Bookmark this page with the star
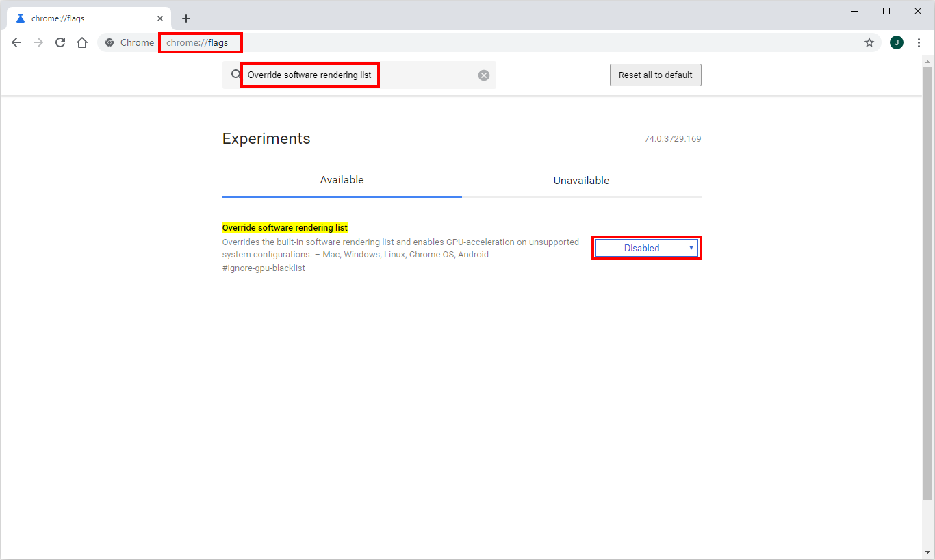This screenshot has width=935, height=560. pyautogui.click(x=869, y=42)
